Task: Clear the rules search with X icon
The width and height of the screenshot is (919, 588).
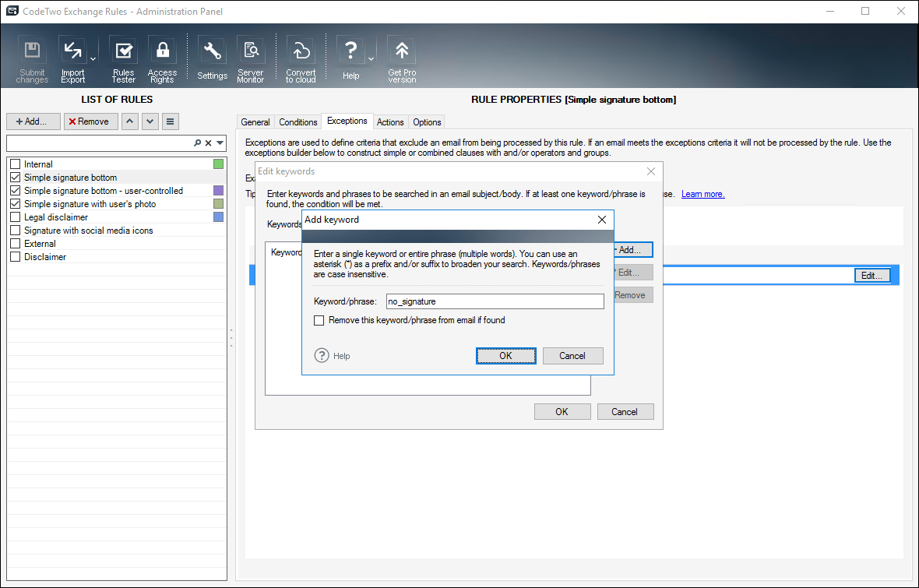Action: click(x=208, y=143)
